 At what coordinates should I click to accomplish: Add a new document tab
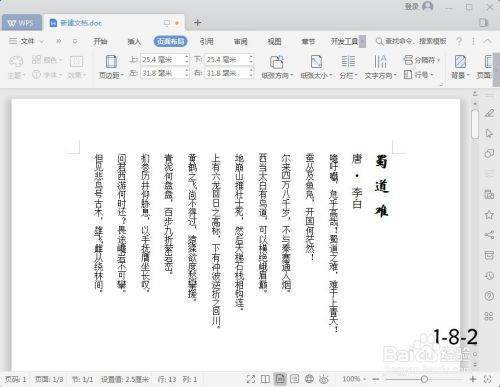[x=198, y=22]
